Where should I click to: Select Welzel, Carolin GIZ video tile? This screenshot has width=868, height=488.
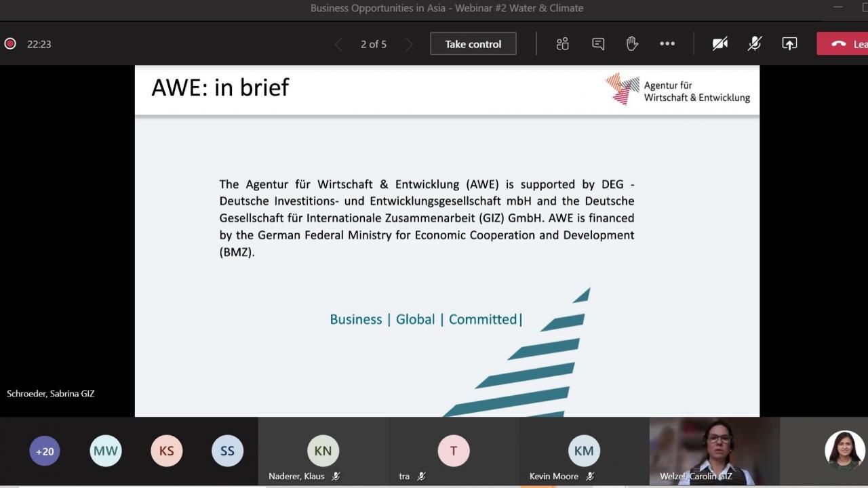point(715,451)
